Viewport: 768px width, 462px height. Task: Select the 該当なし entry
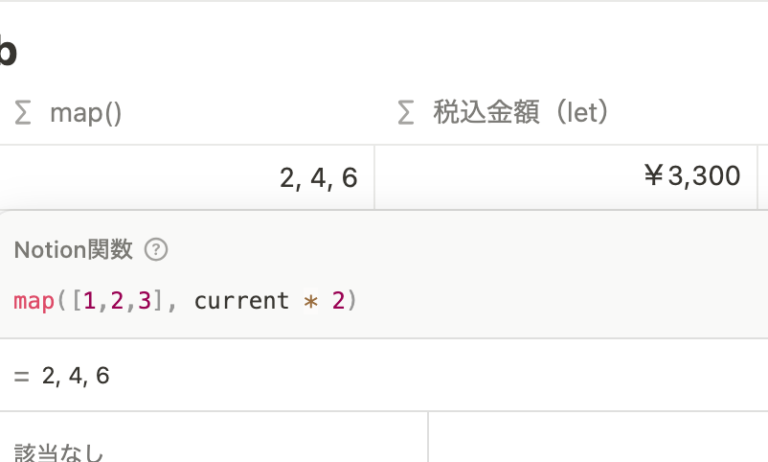click(60, 453)
